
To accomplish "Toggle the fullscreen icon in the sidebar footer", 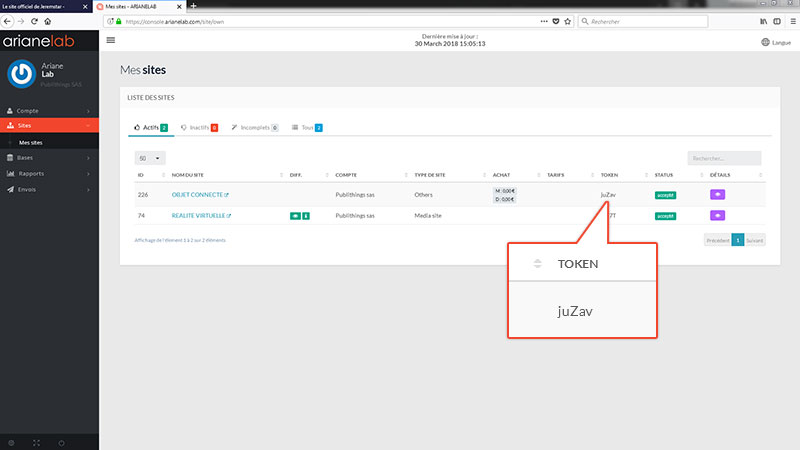I will point(36,443).
